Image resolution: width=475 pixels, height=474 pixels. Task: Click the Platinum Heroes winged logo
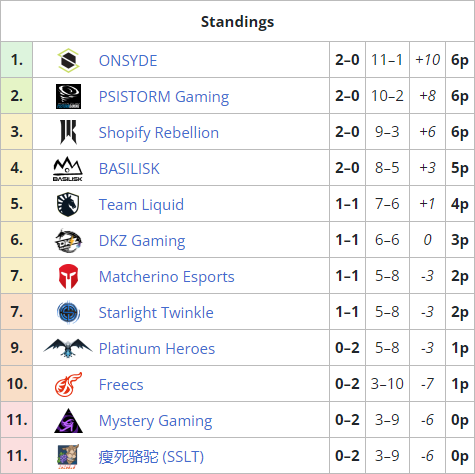(68, 348)
